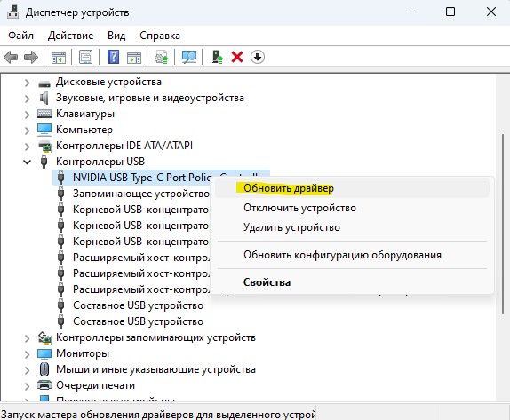Viewport: 510px width, 420px height.
Task: Expand Контроллеры IDE ATA/ATAPI node
Action: tap(28, 146)
